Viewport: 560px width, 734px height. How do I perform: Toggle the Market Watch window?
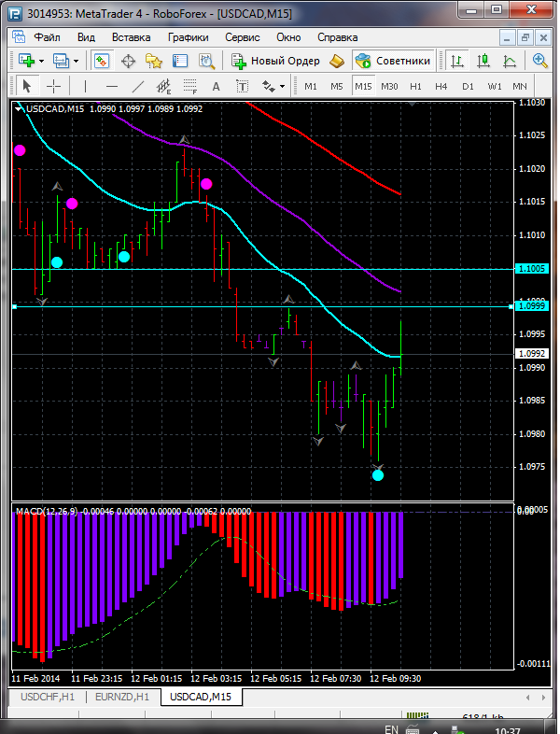[x=102, y=61]
